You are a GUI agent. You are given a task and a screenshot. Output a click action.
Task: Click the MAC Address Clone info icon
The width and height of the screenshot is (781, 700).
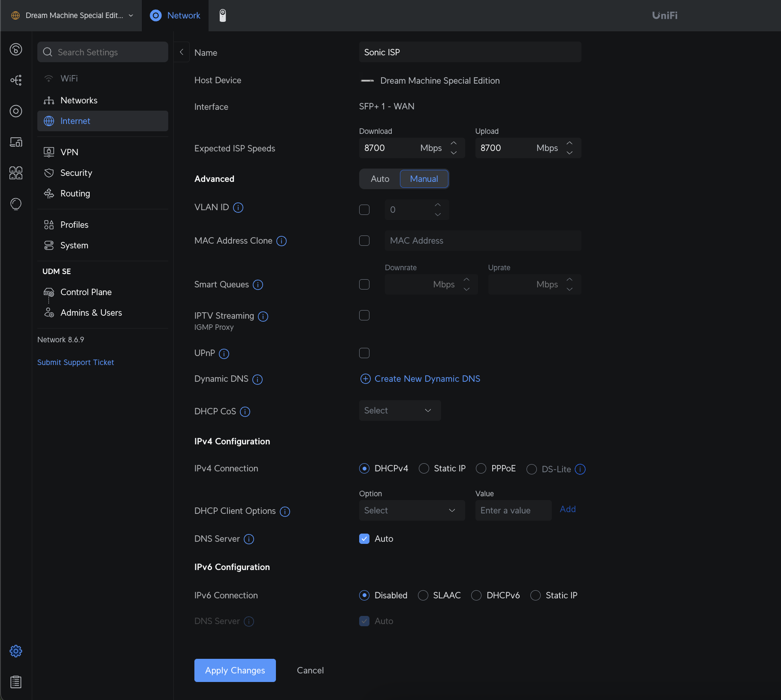click(x=282, y=241)
